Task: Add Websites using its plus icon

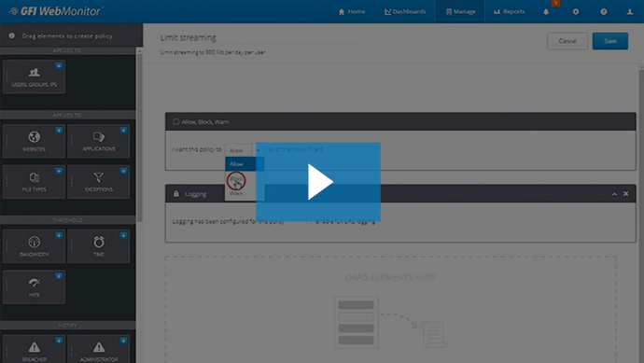Action: click(x=59, y=131)
